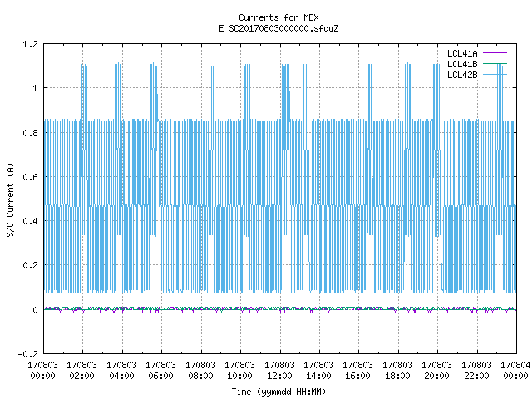Viewport: 532px width, 399px height.
Task: Click the LCL41A legend label
Action: [462, 53]
